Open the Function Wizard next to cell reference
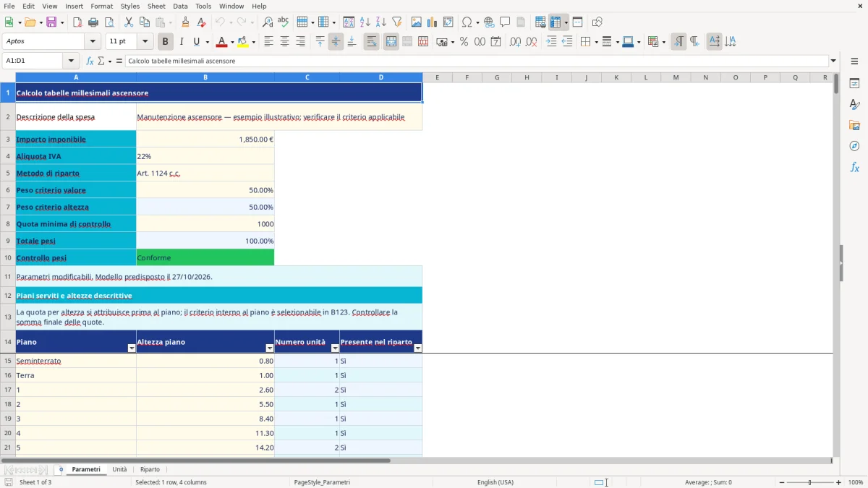868x488 pixels. pyautogui.click(x=90, y=61)
